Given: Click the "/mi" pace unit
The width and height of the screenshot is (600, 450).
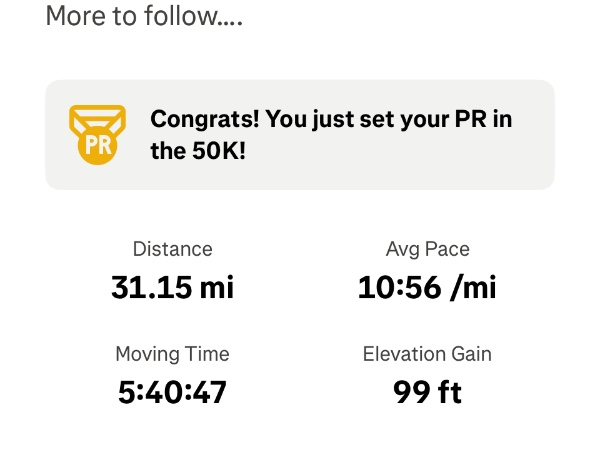Looking at the screenshot, I should pos(473,287).
